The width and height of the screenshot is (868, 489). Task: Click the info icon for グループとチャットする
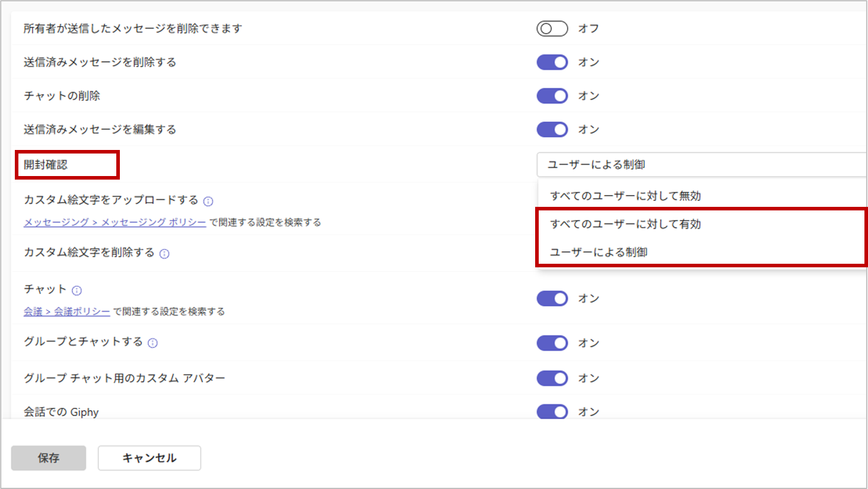click(x=153, y=343)
